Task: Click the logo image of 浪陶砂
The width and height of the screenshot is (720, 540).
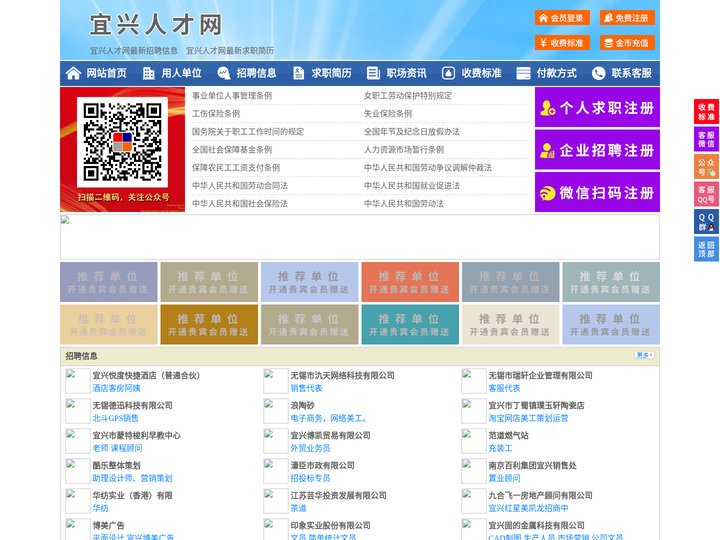Action: 276,411
